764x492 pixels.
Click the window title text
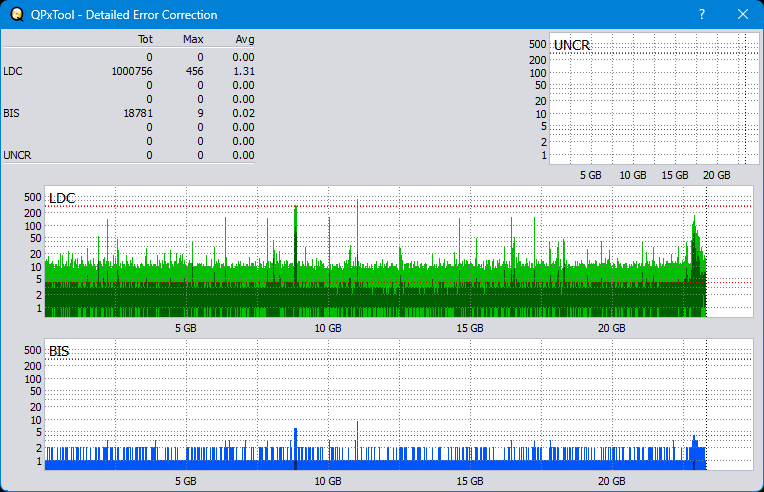point(125,15)
